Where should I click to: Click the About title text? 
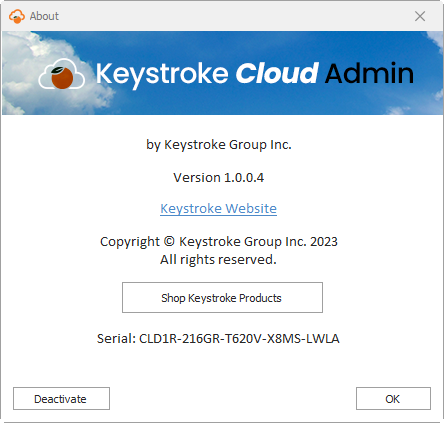[44, 16]
